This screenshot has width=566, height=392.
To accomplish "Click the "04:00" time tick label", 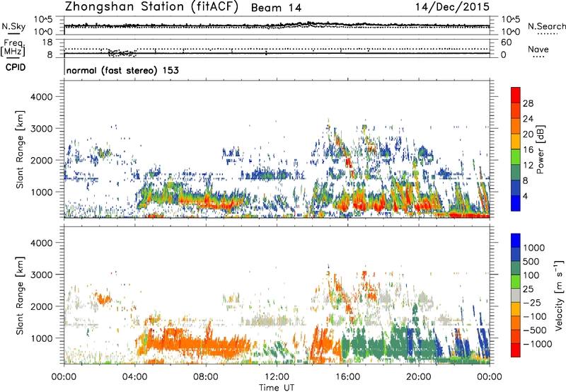I will pos(135,377).
